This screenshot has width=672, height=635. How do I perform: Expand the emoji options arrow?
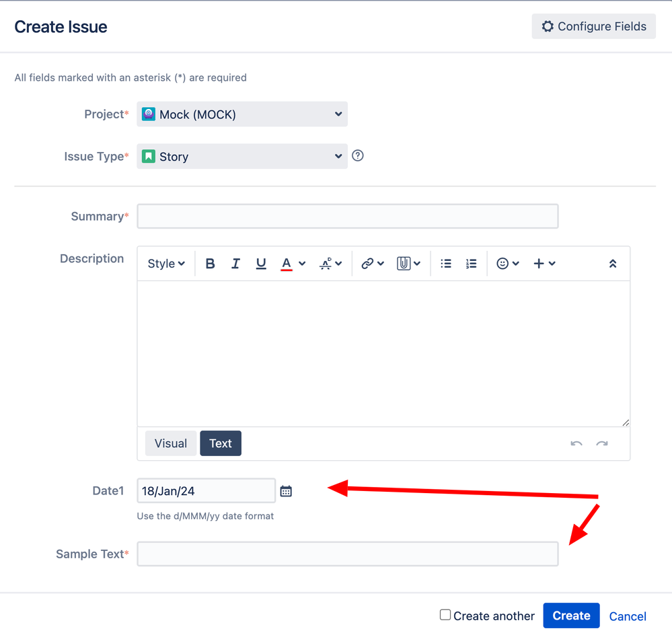516,264
